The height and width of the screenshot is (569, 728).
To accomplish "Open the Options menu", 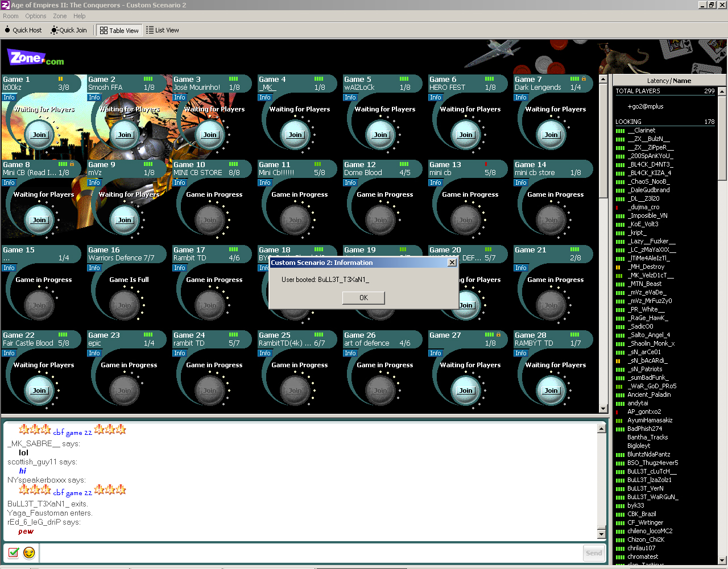I will 36,16.
